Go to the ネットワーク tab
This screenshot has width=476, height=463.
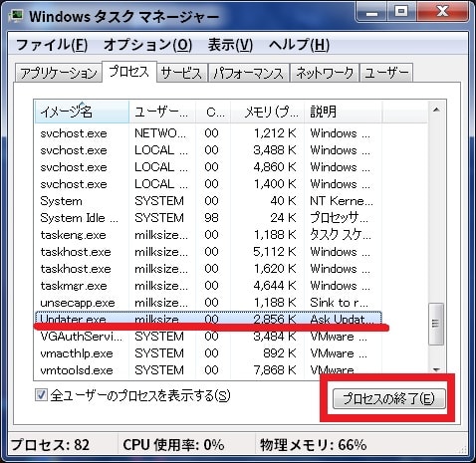click(x=325, y=73)
